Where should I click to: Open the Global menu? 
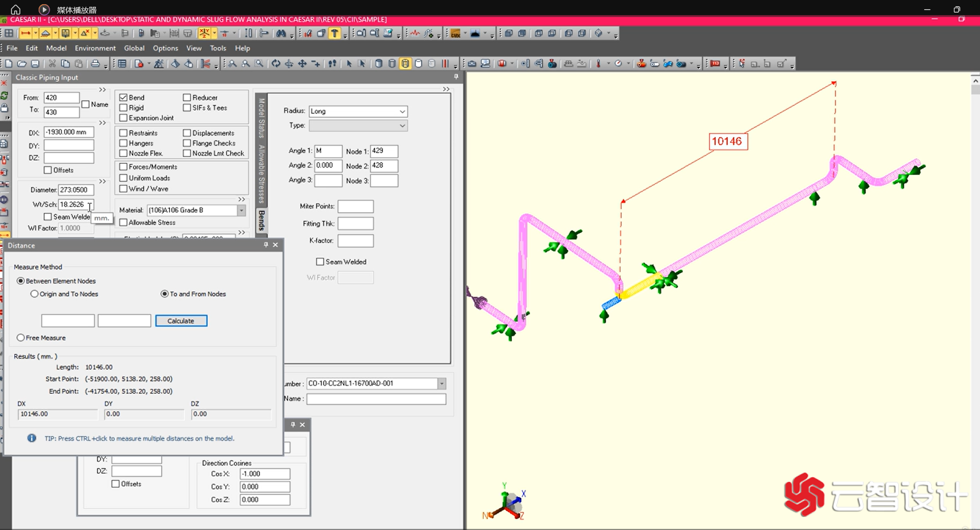(134, 48)
